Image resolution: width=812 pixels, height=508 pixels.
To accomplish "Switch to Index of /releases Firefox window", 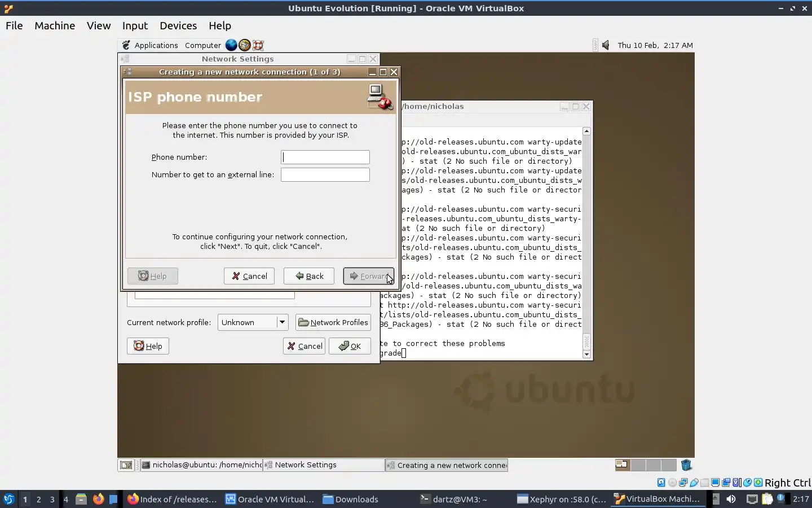I will (x=172, y=499).
